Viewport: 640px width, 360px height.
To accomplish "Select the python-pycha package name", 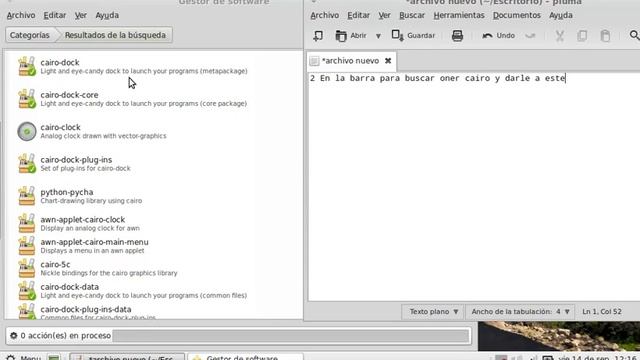I will (x=67, y=192).
